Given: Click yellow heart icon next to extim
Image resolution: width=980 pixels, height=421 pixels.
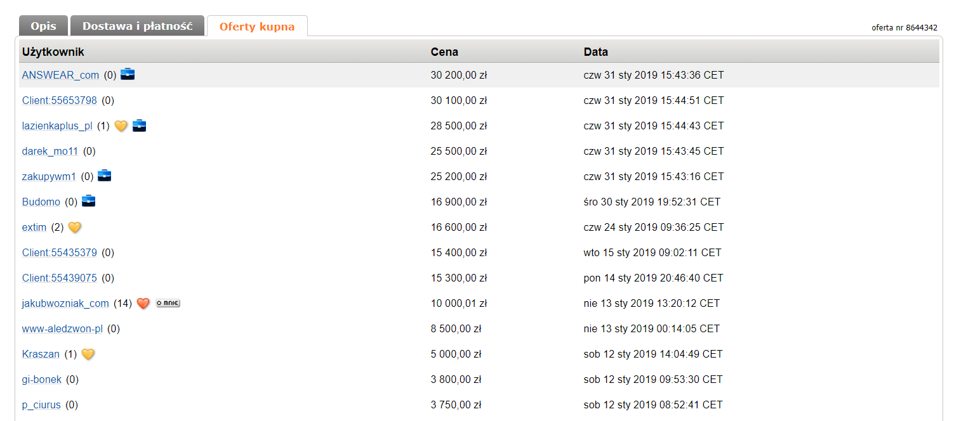Looking at the screenshot, I should tap(75, 227).
